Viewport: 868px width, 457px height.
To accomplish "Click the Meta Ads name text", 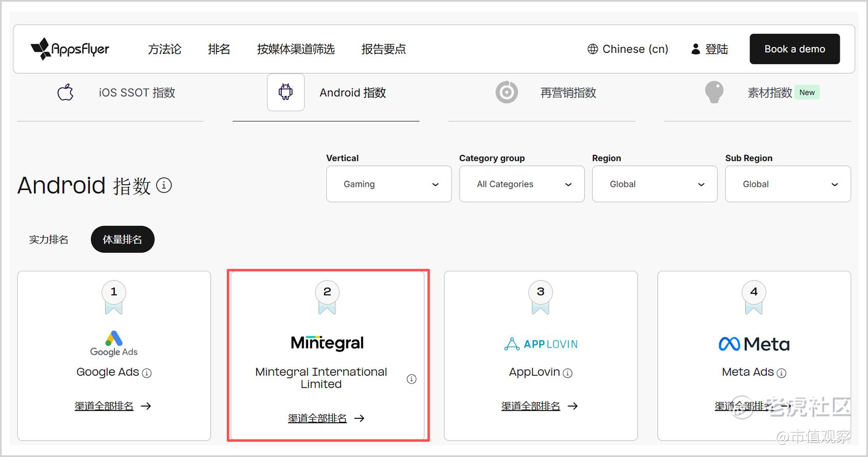I will tap(748, 372).
